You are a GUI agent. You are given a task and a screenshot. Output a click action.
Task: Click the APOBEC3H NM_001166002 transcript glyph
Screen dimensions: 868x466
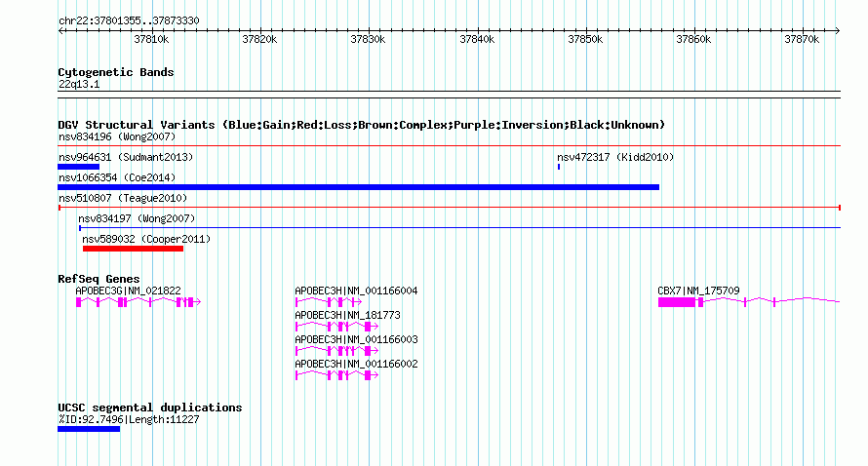point(336,375)
